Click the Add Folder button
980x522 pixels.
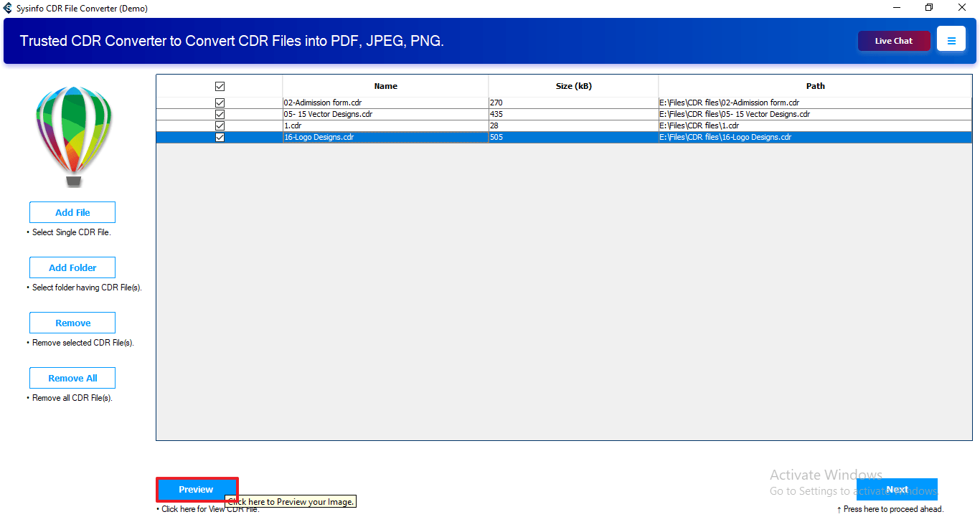point(72,267)
